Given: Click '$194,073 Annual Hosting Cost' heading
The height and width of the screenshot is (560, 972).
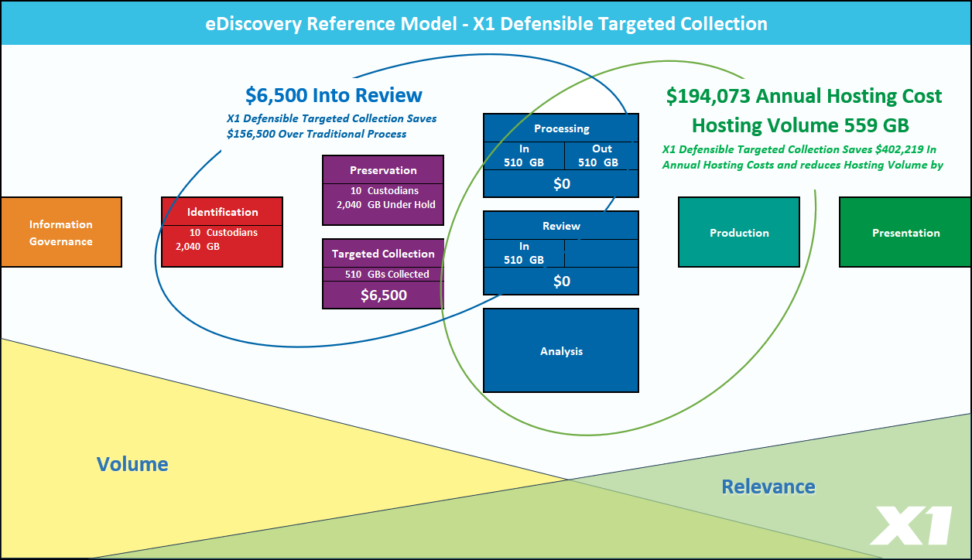Looking at the screenshot, I should pyautogui.click(x=804, y=96).
